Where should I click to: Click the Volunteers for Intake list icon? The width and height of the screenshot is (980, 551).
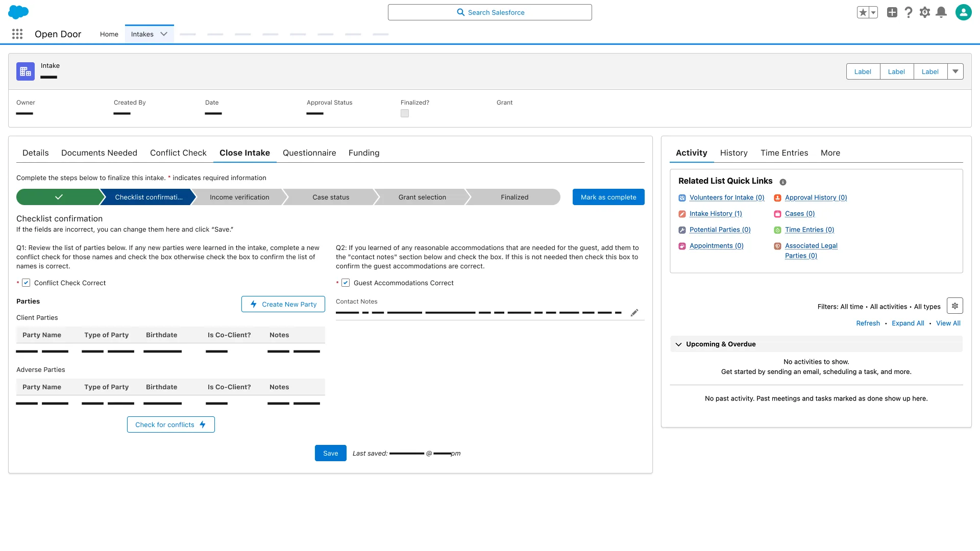pos(682,198)
